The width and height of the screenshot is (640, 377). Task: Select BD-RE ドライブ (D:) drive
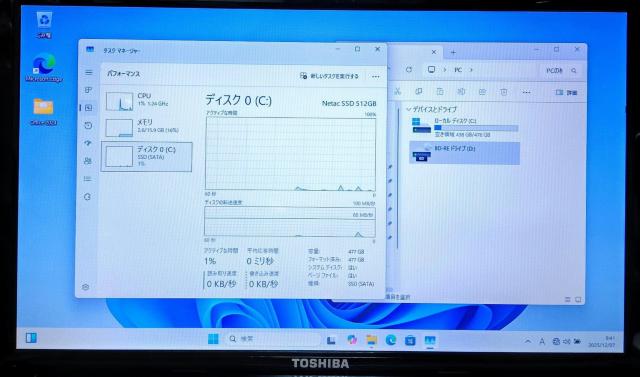point(464,153)
